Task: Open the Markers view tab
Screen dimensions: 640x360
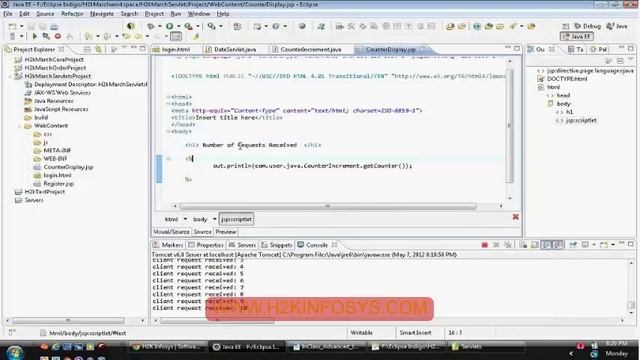Action: (168, 245)
